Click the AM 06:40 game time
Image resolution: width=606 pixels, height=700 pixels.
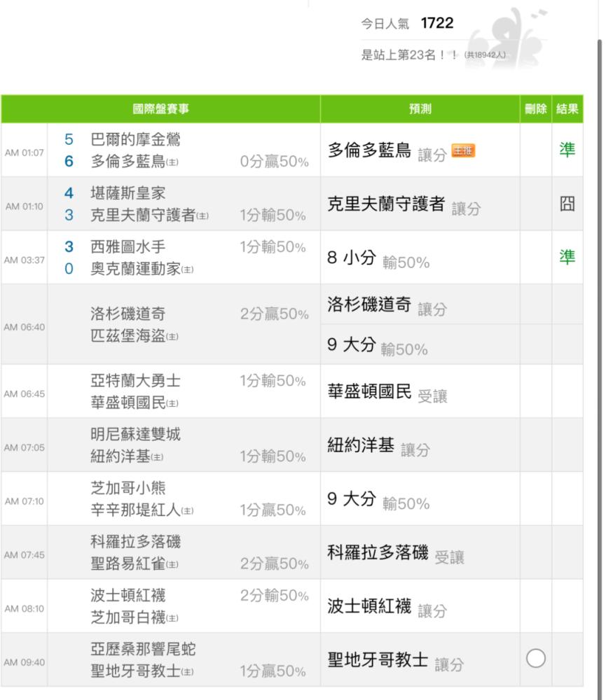pyautogui.click(x=24, y=327)
